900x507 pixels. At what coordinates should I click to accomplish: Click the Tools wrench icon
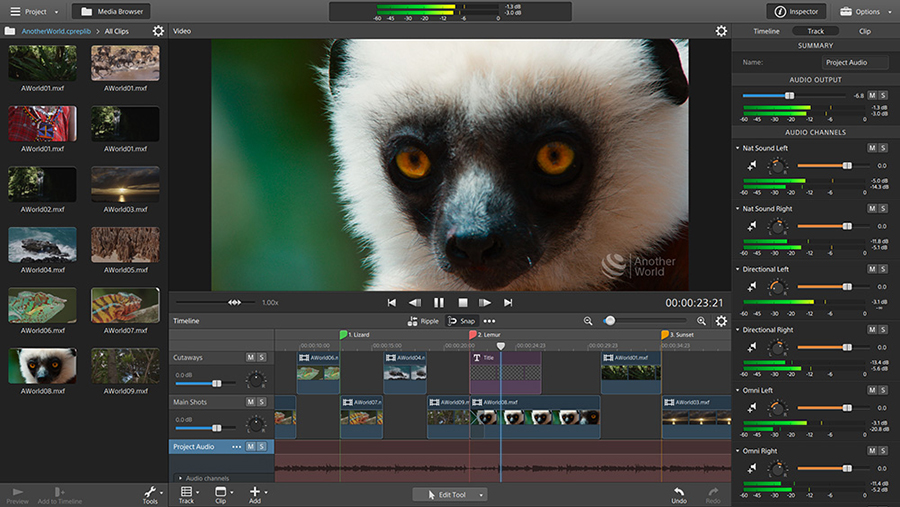point(150,492)
